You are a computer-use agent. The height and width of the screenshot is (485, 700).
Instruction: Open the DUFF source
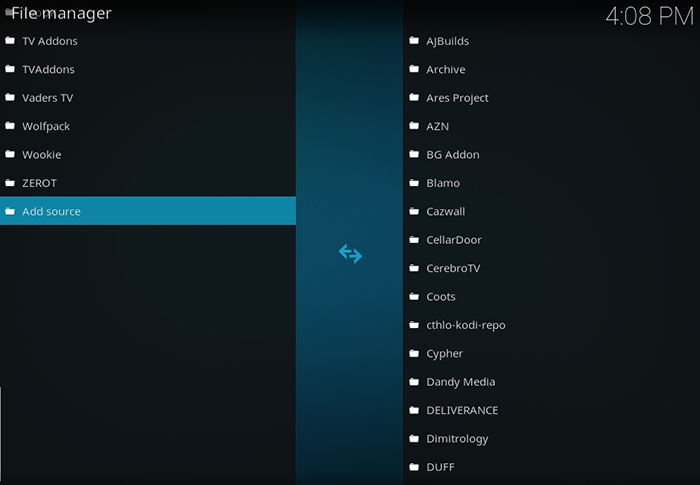tap(551, 467)
